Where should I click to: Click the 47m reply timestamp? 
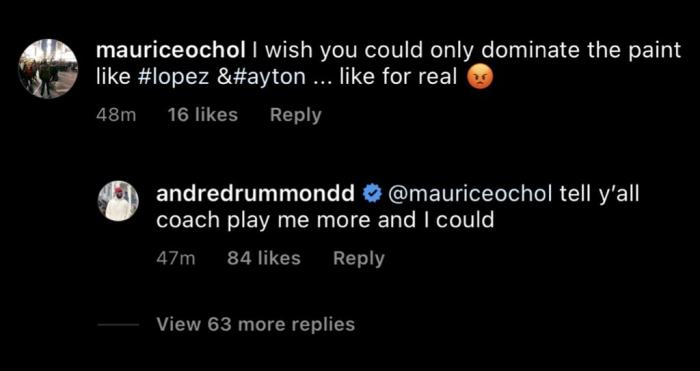176,259
